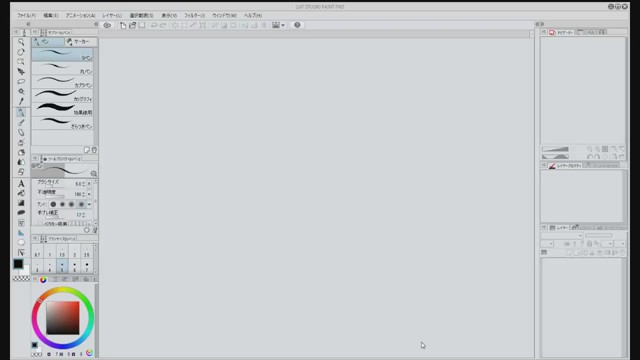Select the Eraser tool in toolbox
Screen dimensions: 640x360
click(21, 133)
